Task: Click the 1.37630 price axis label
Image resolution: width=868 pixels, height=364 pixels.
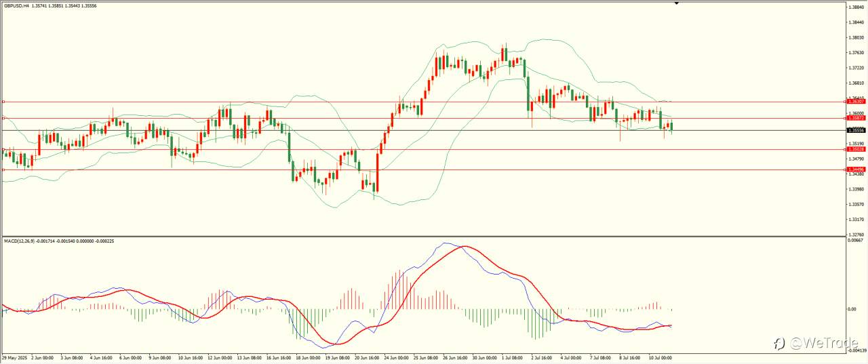Action: pos(856,53)
